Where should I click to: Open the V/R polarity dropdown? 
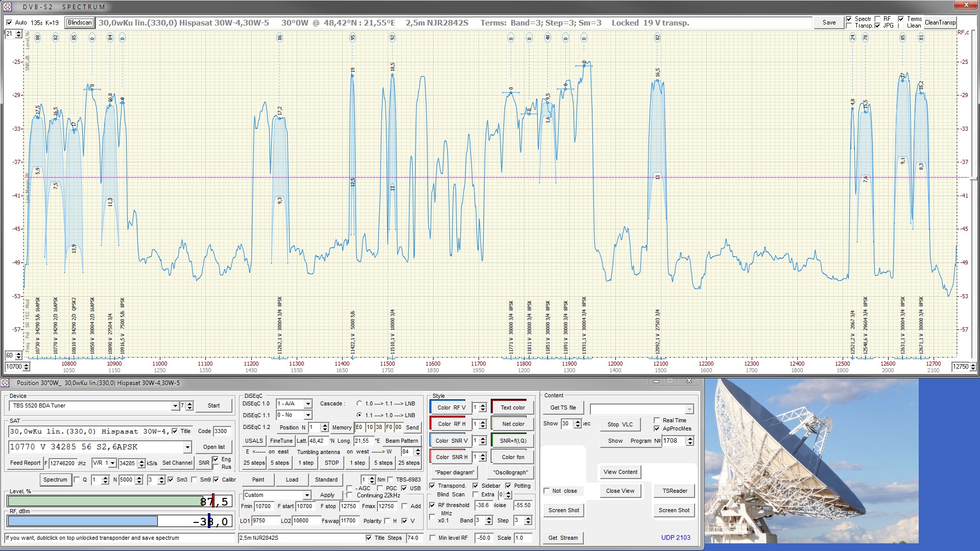coord(112,463)
